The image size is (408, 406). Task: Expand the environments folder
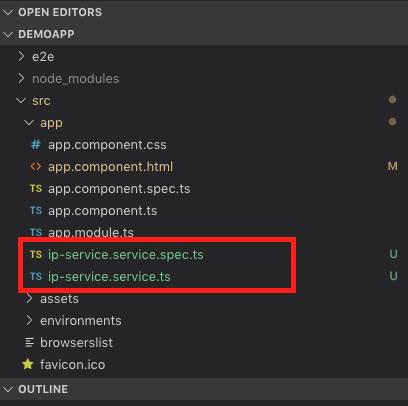click(29, 320)
